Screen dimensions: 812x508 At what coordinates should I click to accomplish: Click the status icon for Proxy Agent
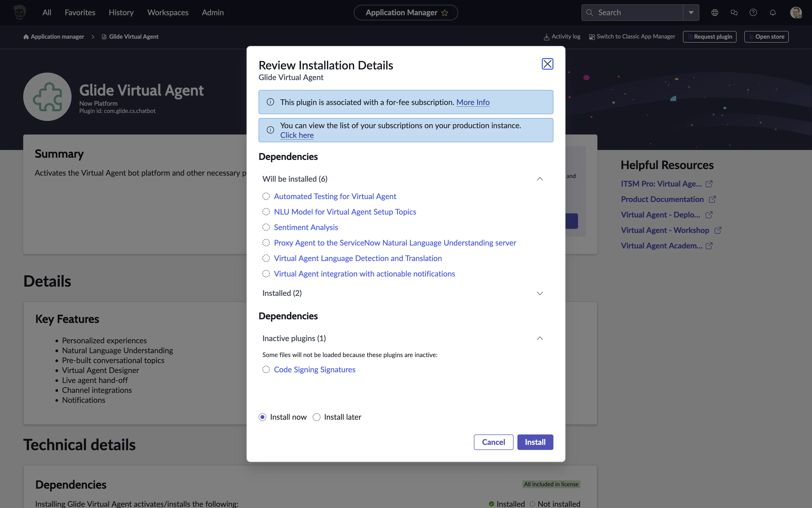coord(266,243)
